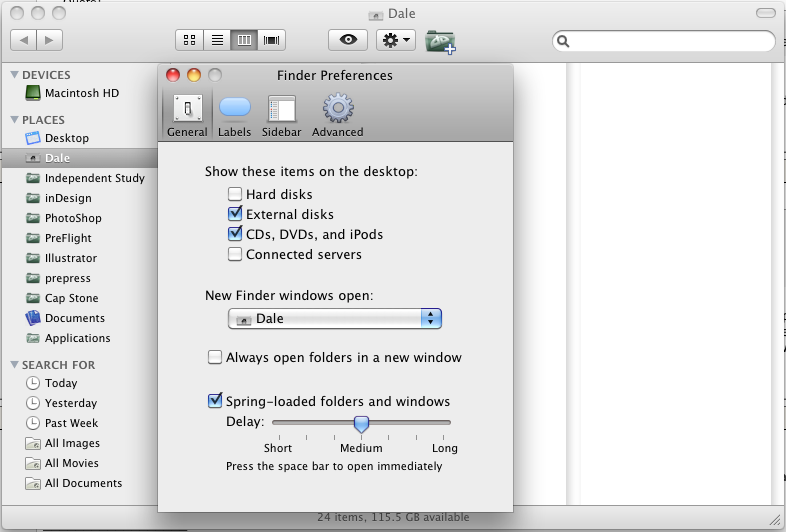
Task: Close the Finder Preferences window
Action: [x=173, y=75]
